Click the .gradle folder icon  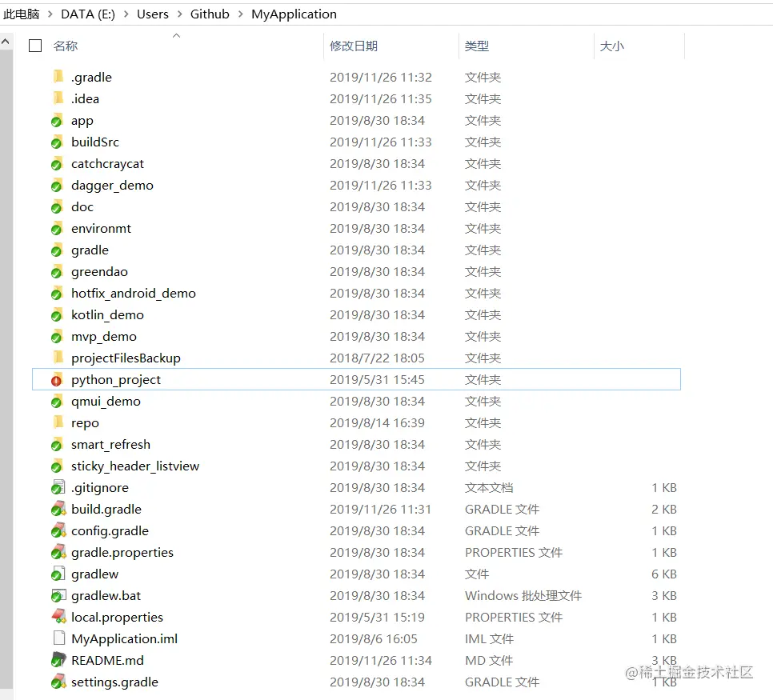[58, 77]
